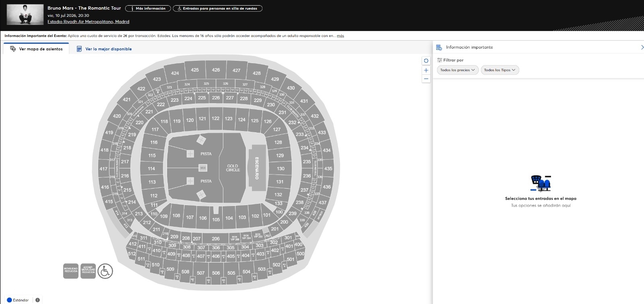644x304 pixels.
Task: Zoom out of the seat map
Action: 426,79
